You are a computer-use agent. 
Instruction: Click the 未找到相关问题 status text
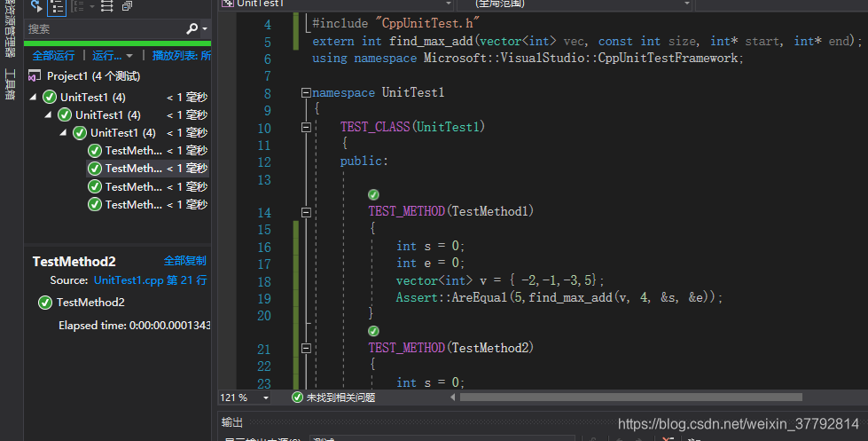(341, 398)
